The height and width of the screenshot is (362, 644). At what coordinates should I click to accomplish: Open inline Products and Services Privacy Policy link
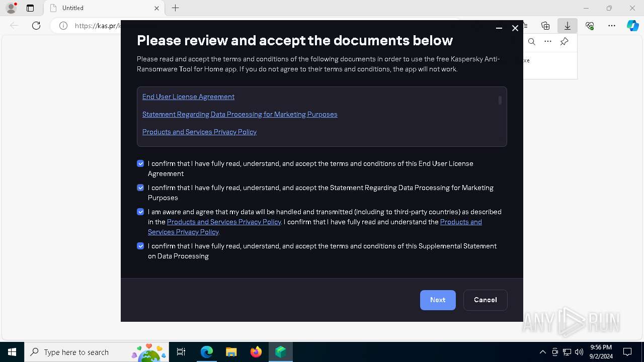tap(224, 222)
